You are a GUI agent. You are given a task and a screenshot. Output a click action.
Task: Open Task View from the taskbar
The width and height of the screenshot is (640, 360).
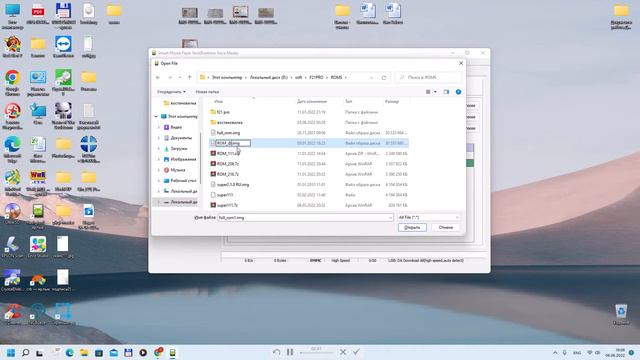click(x=40, y=353)
